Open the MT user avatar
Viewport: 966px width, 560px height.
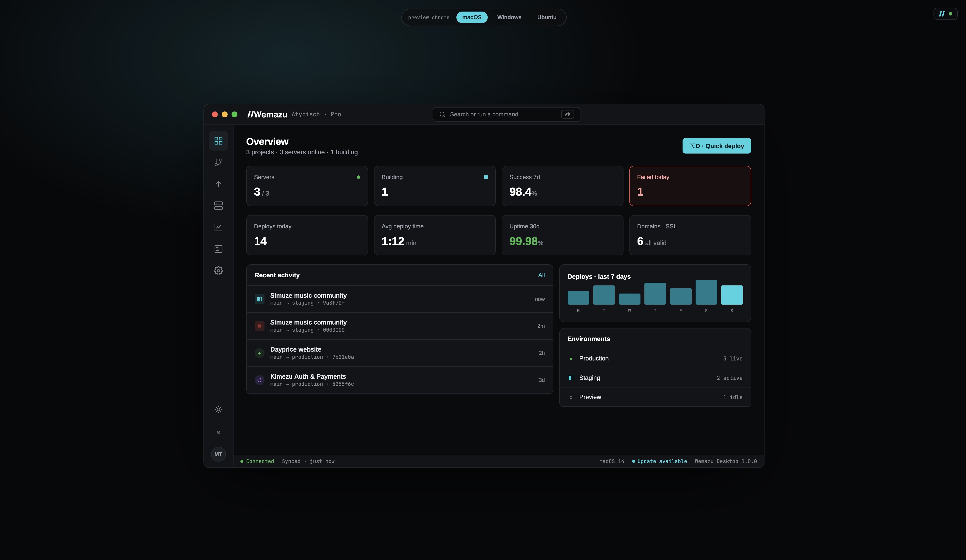click(x=218, y=454)
